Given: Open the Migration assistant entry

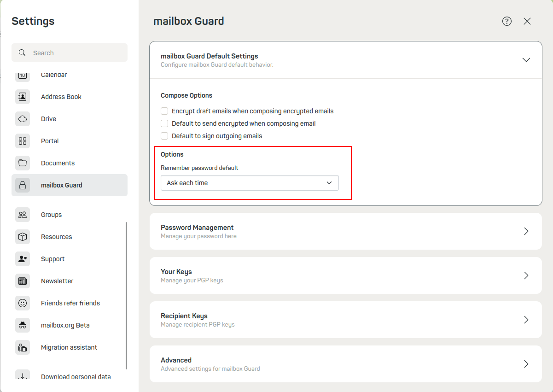Looking at the screenshot, I should [x=69, y=347].
